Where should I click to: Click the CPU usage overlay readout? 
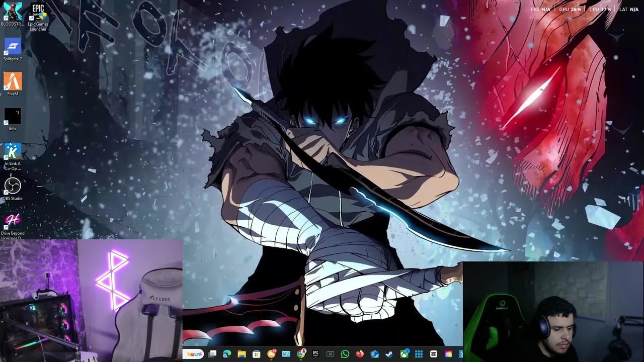pos(600,10)
